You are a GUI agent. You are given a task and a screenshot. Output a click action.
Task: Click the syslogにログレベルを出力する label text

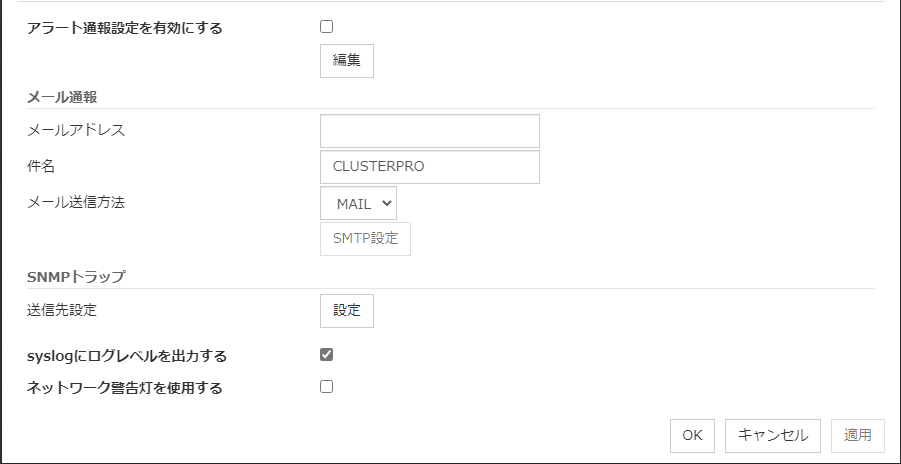127,355
